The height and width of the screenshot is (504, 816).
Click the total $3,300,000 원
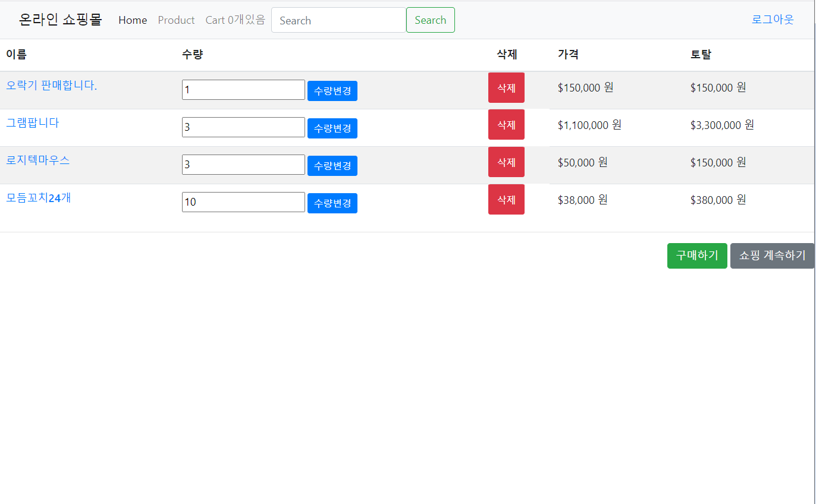pyautogui.click(x=722, y=125)
